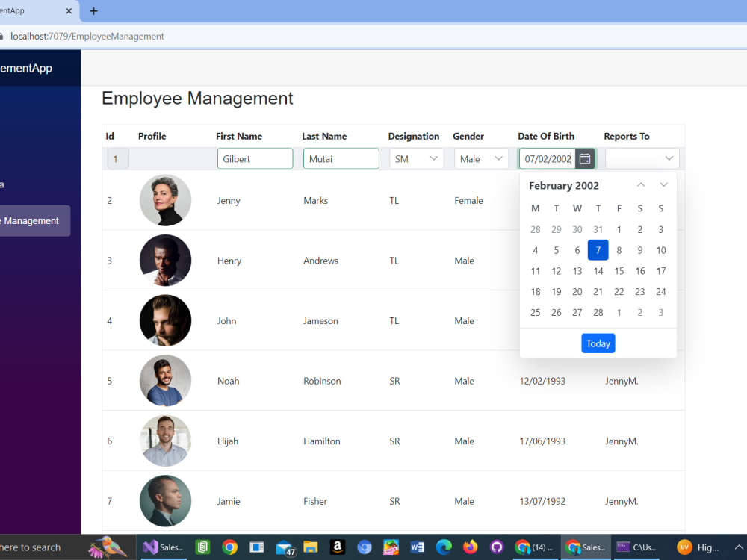Open the empty Reports To dropdown

[642, 158]
